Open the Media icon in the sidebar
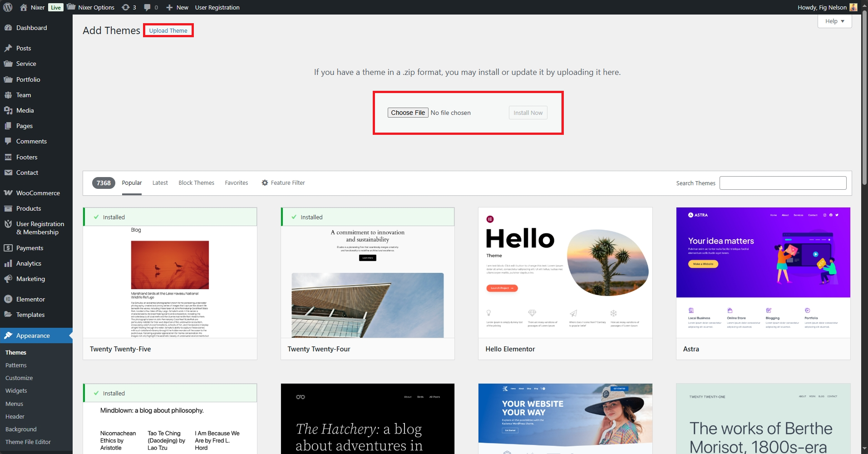Image resolution: width=868 pixels, height=454 pixels. (8, 110)
